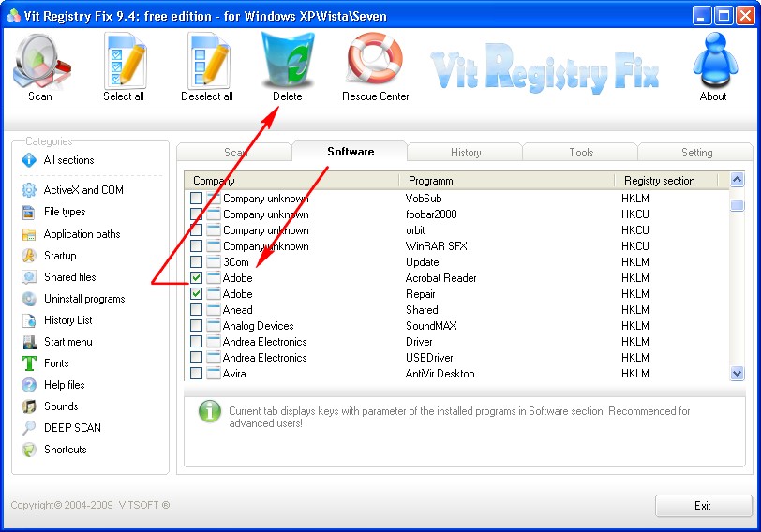The height and width of the screenshot is (532, 761).
Task: Start a registry scan with Scan icon
Action: (41, 62)
